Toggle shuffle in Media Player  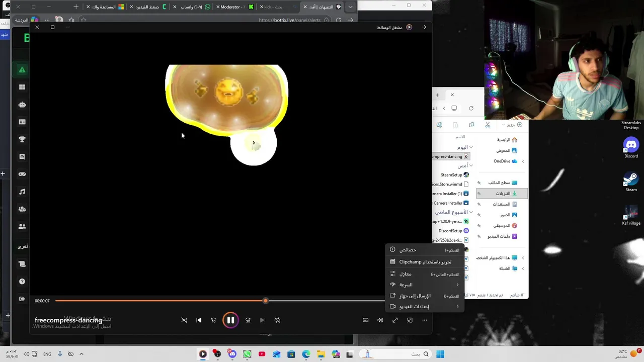(184, 320)
